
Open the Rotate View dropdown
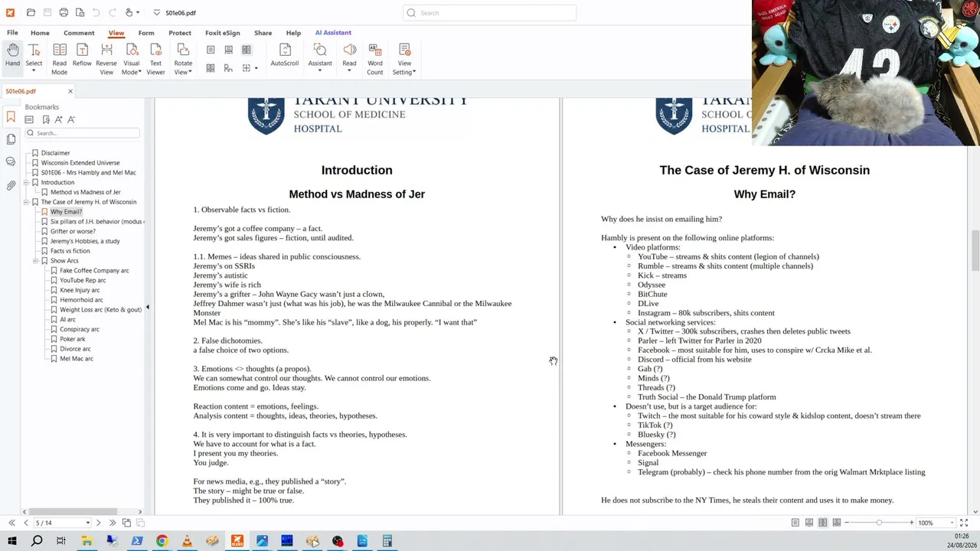[183, 58]
